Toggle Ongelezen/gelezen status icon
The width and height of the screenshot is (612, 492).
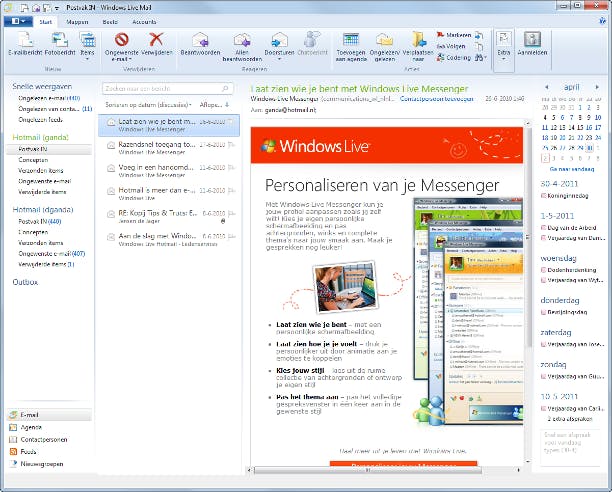point(384,40)
